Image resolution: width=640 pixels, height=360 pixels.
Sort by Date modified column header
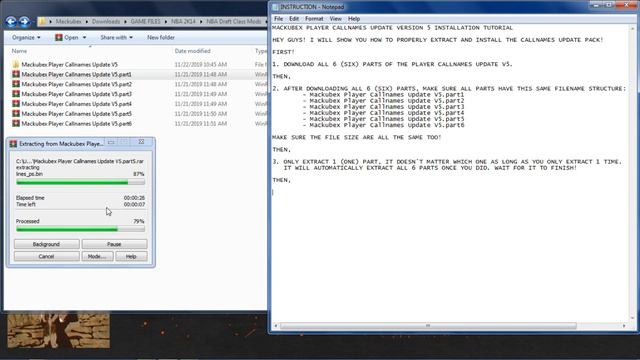coord(193,51)
